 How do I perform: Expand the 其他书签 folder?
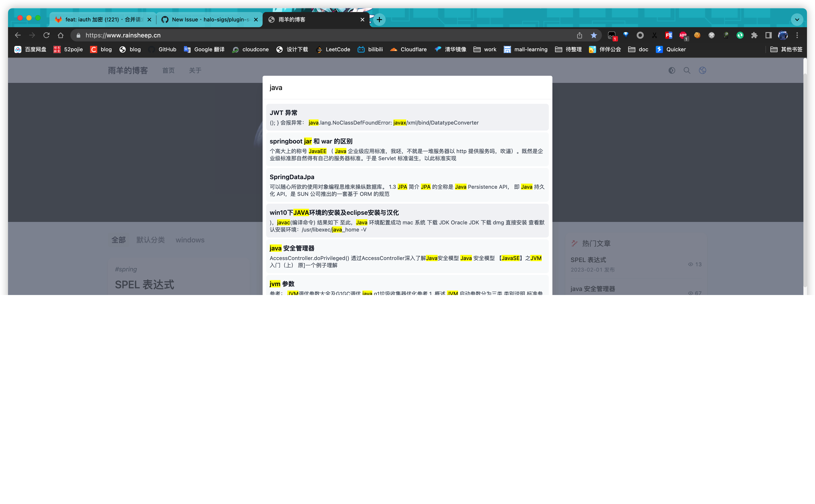click(x=786, y=49)
